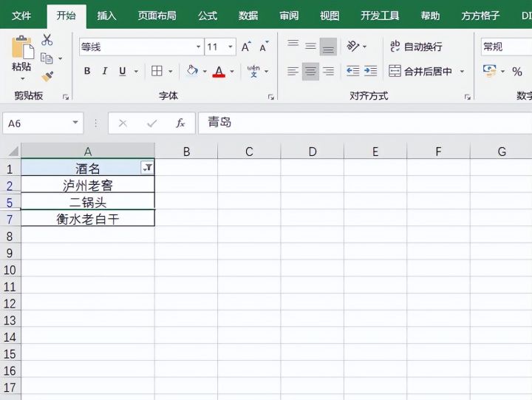
Task: Expand the Name Box dropdown arrow
Action: 75,123
